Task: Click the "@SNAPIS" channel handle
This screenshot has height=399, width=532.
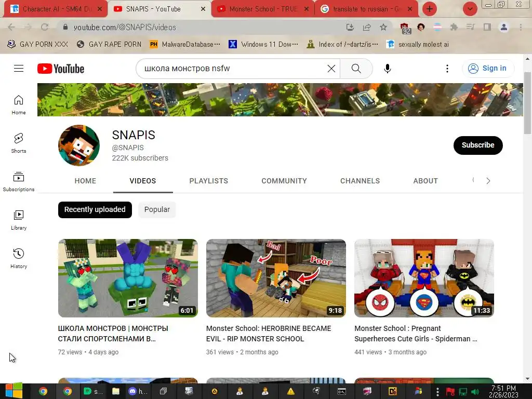Action: point(128,148)
